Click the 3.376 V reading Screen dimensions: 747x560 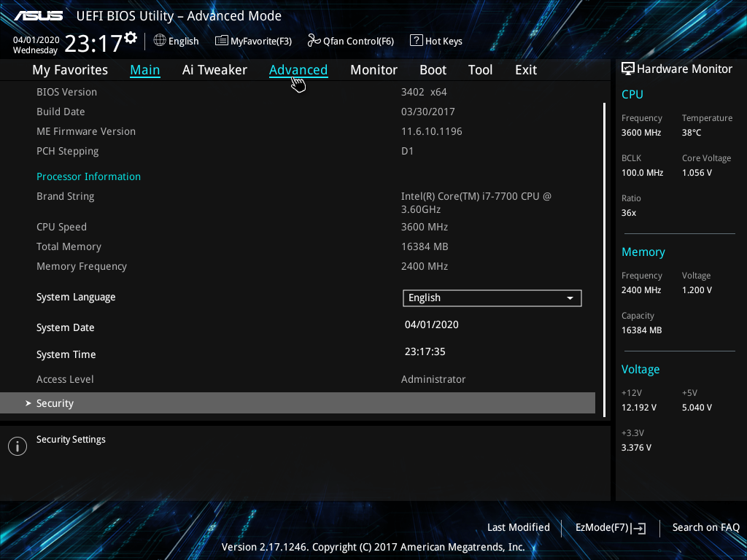pyautogui.click(x=636, y=448)
